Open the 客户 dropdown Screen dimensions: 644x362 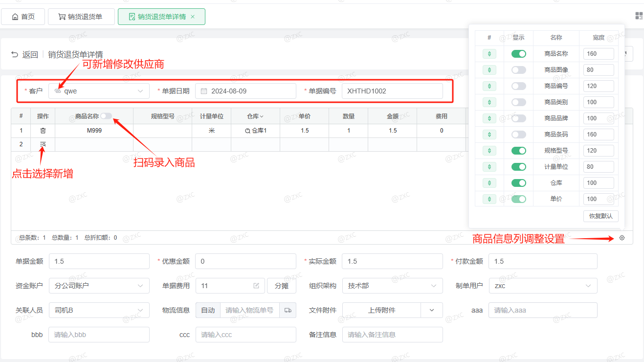coord(99,91)
